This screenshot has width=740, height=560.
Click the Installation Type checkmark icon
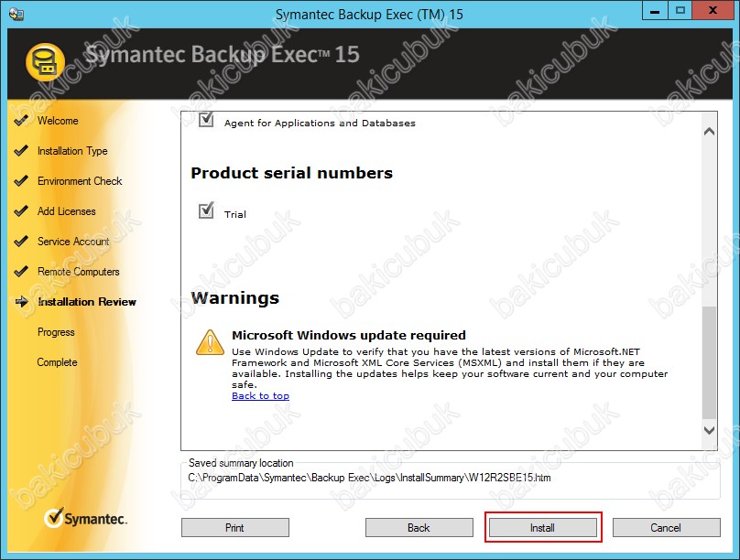[21, 151]
